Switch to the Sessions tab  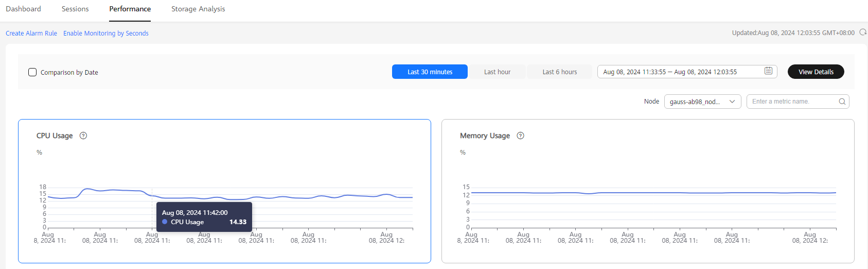pos(75,9)
